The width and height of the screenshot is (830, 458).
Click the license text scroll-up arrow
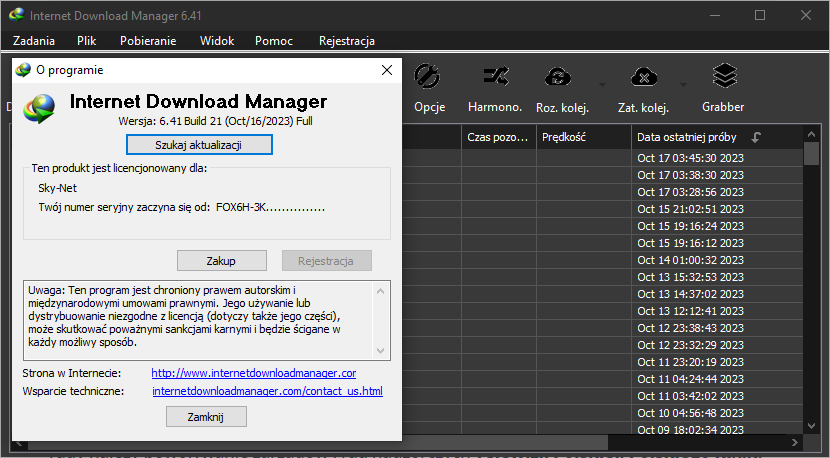point(380,291)
